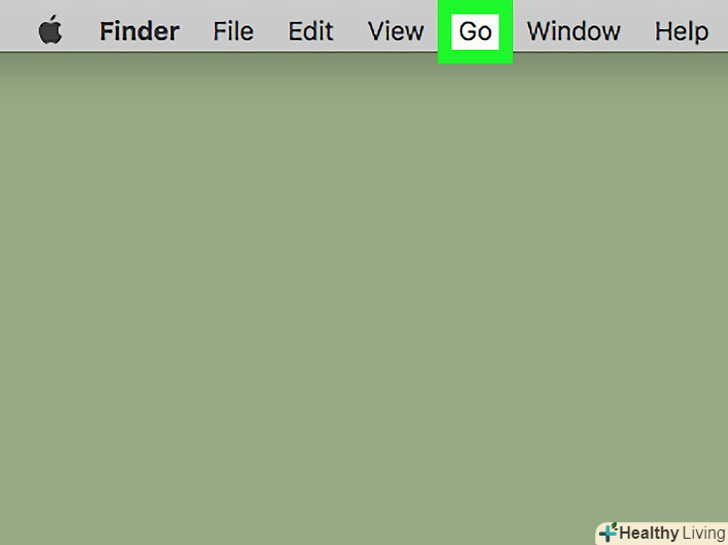Open the highlighted Go menu

(475, 32)
